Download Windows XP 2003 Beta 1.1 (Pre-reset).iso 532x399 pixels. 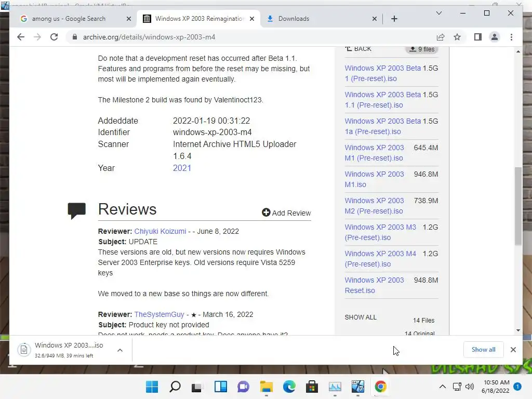[x=383, y=100]
